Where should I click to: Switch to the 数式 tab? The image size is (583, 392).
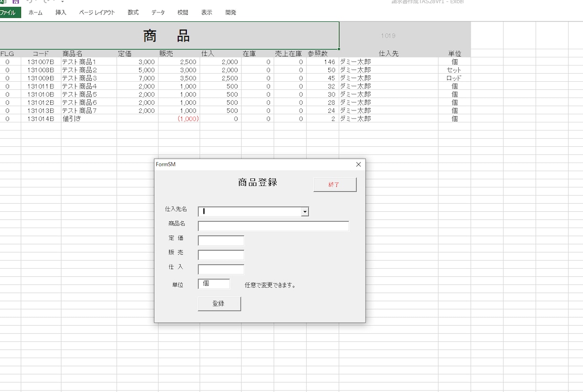pos(133,12)
